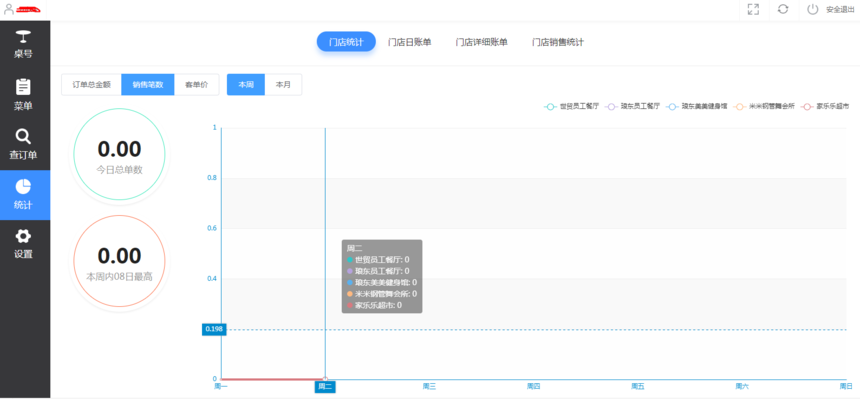Toggle 世贸员工餐厅 series in chart legend
The width and height of the screenshot is (860, 399).
(571, 107)
